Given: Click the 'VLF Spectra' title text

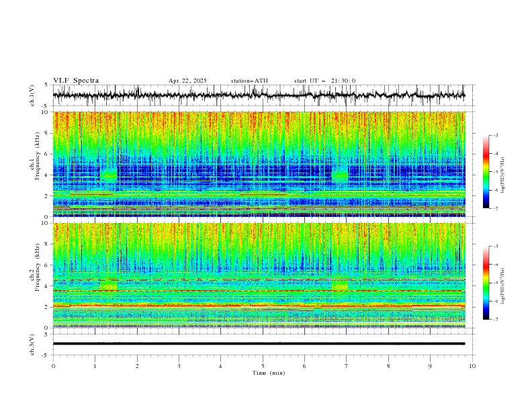Looking at the screenshot, I should [76, 81].
